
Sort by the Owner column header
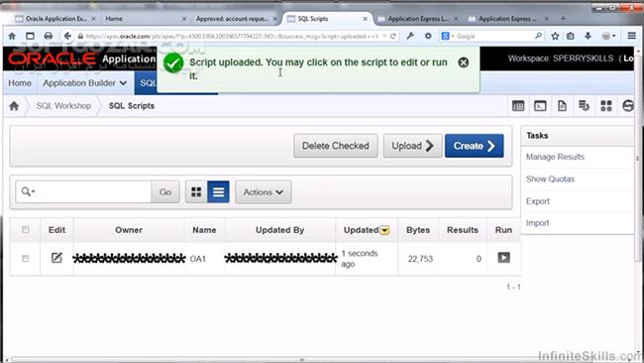pos(129,230)
